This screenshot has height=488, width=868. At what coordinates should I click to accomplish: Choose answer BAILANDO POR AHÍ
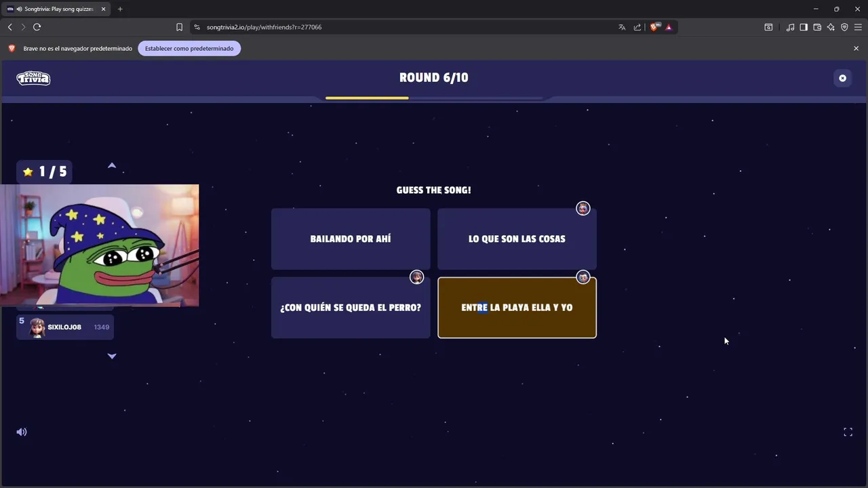[x=351, y=239]
